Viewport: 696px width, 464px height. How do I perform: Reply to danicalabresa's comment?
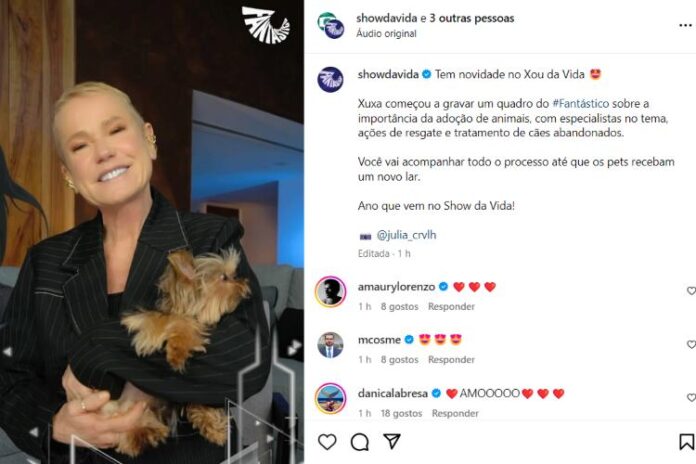pyautogui.click(x=455, y=413)
